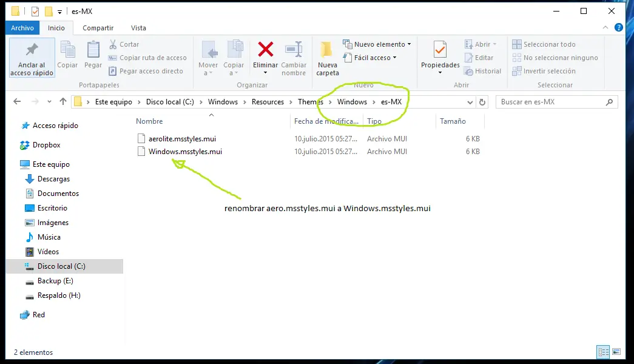Viewport: 634px width, 364px height.
Task: Switch to the Vista ribbon tab
Action: coord(138,28)
